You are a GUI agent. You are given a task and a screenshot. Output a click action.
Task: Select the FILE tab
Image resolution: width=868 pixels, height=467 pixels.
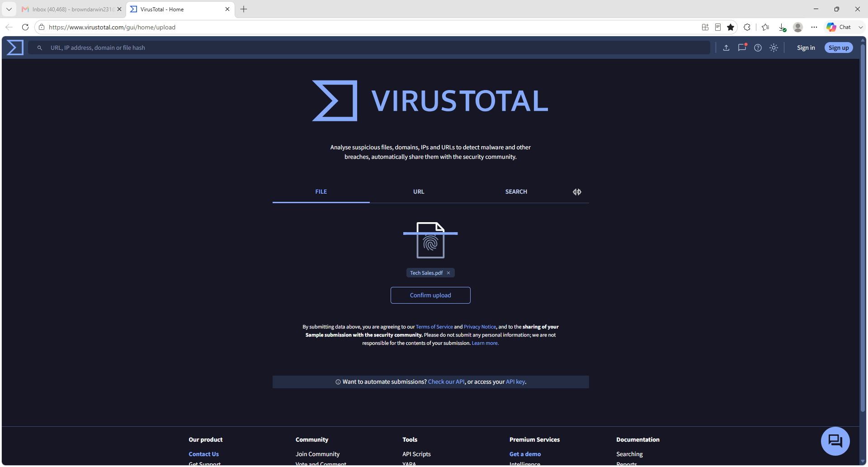321,192
